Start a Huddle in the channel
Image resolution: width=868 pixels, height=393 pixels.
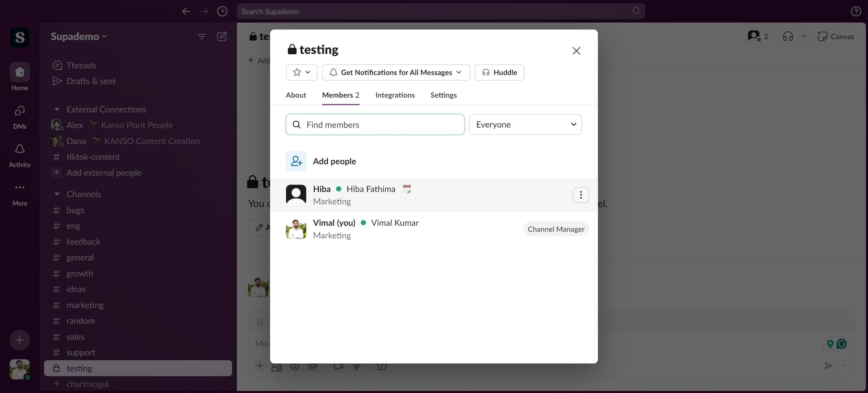(499, 72)
